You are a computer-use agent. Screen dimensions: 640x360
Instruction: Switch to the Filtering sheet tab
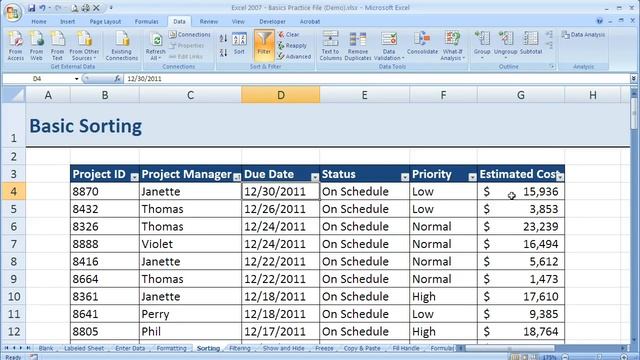pos(240,348)
